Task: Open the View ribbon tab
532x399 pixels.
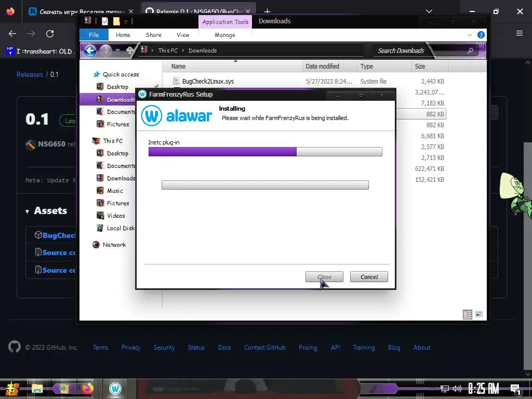Action: pos(183,35)
